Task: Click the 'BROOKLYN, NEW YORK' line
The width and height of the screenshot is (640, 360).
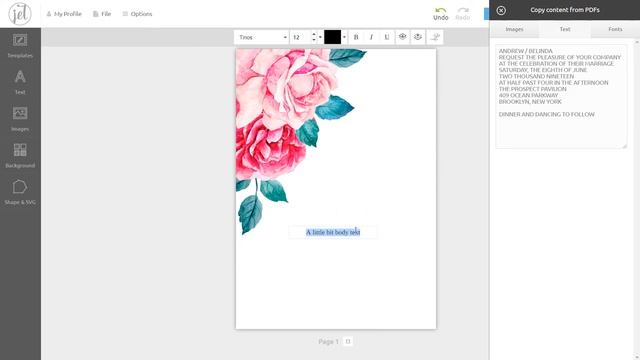Action: click(530, 102)
